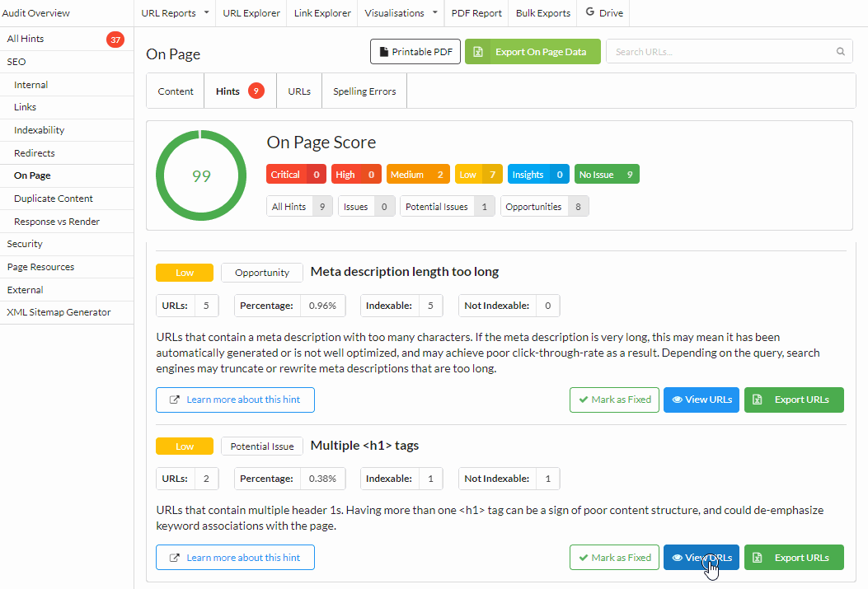
Task: Open the Links sidebar item
Action: click(67, 107)
